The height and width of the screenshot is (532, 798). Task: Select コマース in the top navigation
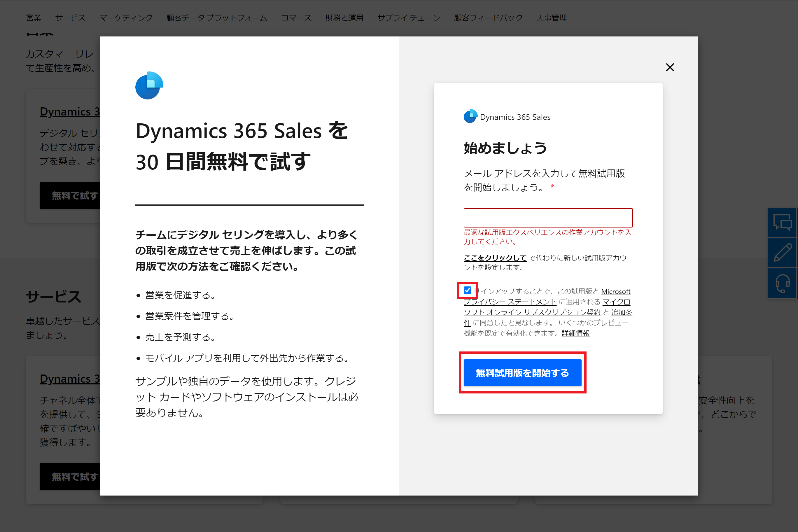point(296,17)
